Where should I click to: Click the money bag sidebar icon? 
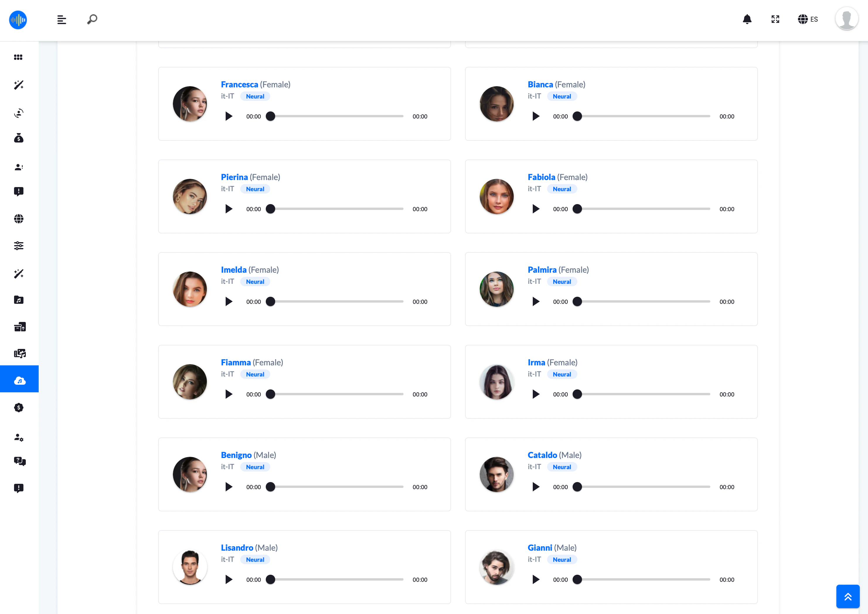18,138
